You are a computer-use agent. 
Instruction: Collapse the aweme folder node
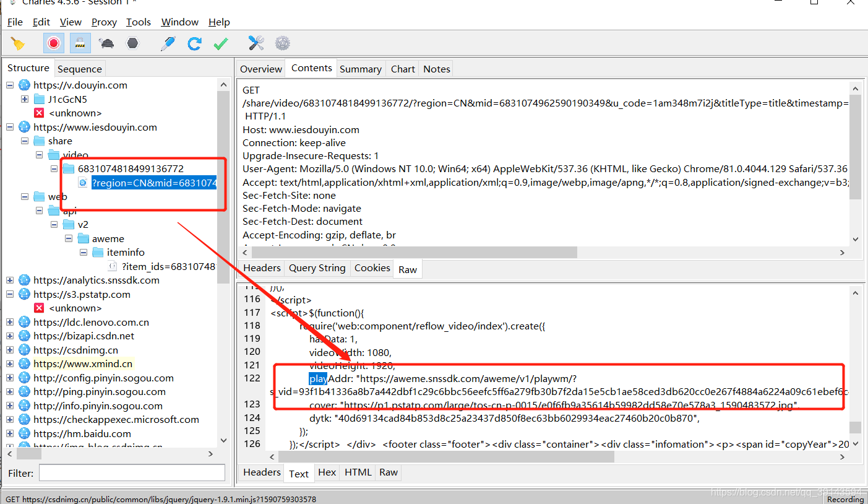(69, 238)
